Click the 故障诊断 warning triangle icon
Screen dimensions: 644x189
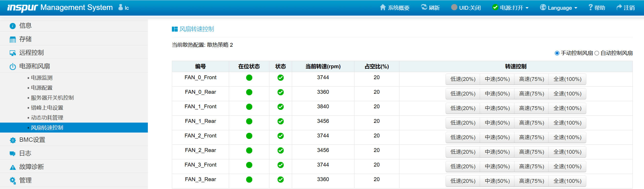pyautogui.click(x=13, y=167)
